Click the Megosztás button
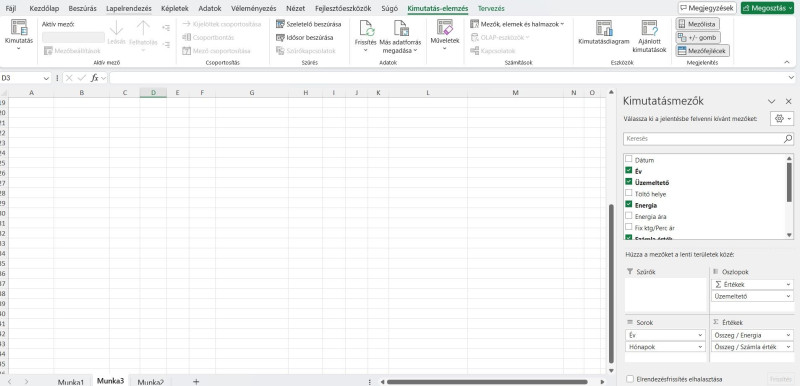This screenshot has width=800, height=386. click(767, 8)
